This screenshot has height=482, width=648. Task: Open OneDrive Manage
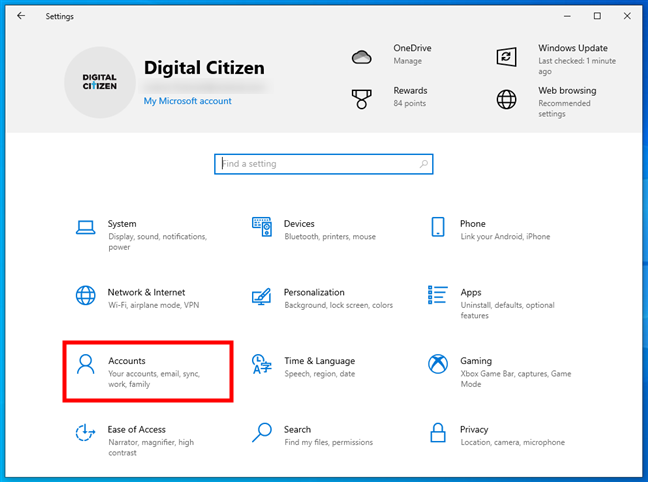[407, 61]
